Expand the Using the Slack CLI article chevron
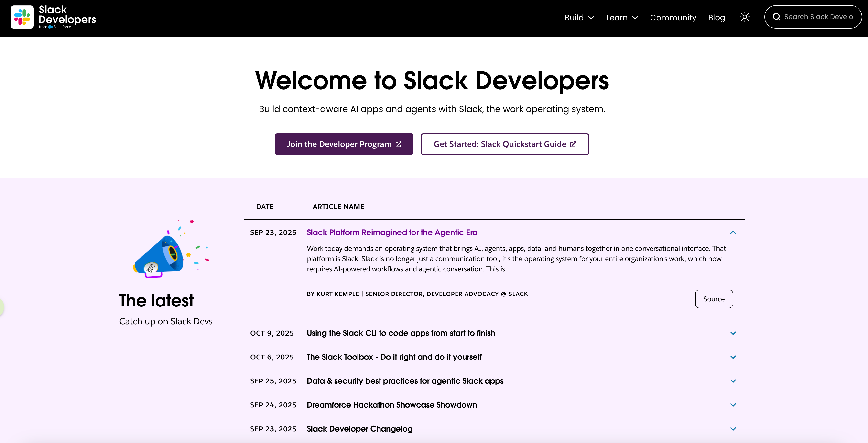The height and width of the screenshot is (443, 868). point(733,333)
